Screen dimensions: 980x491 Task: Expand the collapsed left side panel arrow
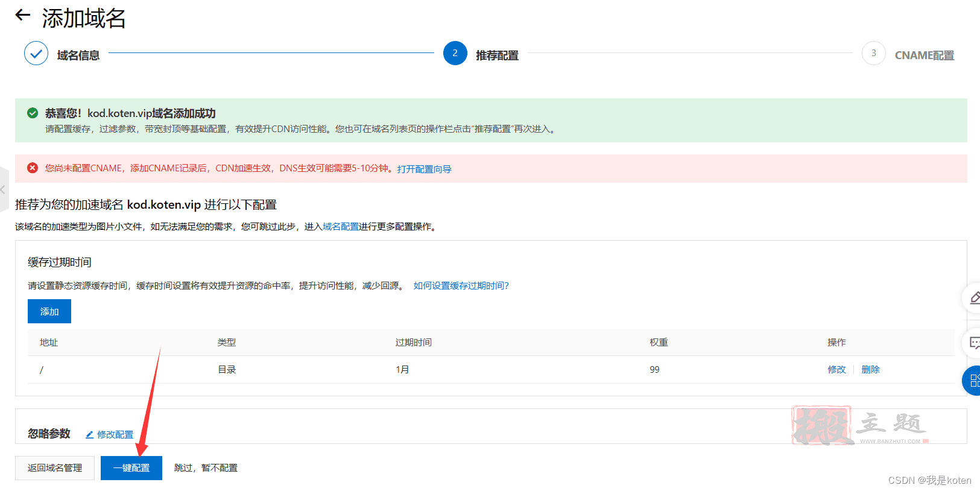click(x=4, y=189)
